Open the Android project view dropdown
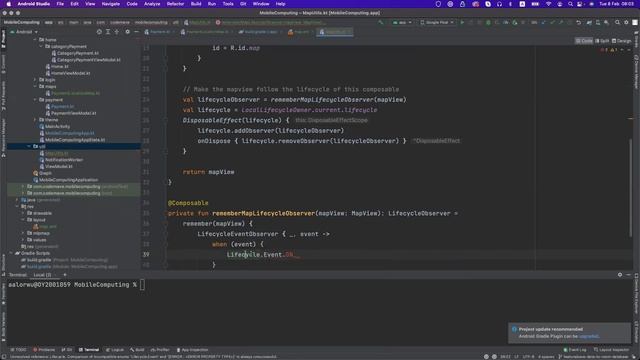 (24, 32)
